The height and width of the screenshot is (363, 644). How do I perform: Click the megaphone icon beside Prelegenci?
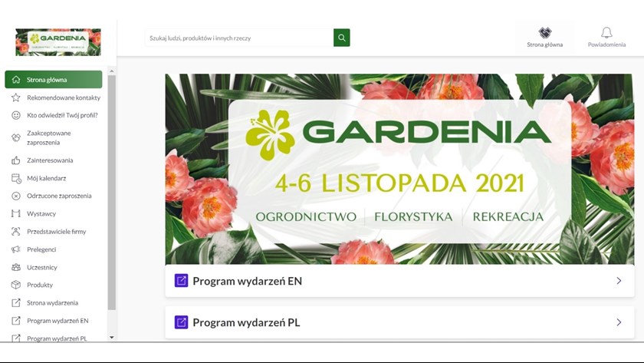pos(16,249)
